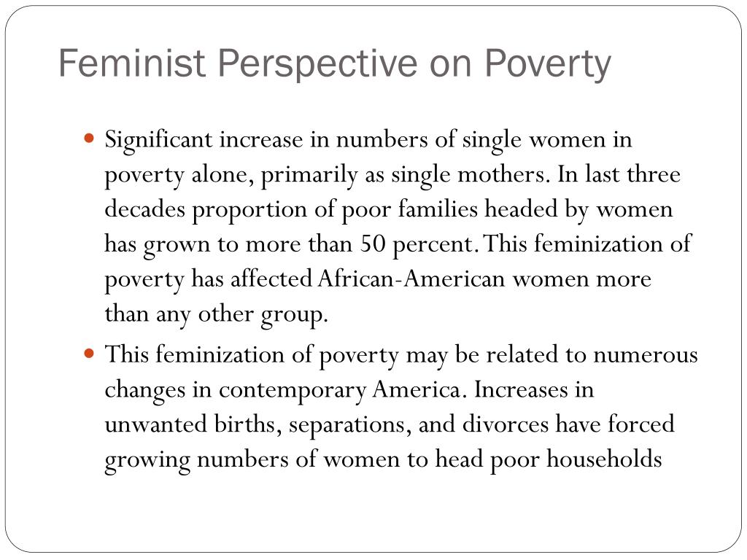Select the word numerous

(x=646, y=356)
